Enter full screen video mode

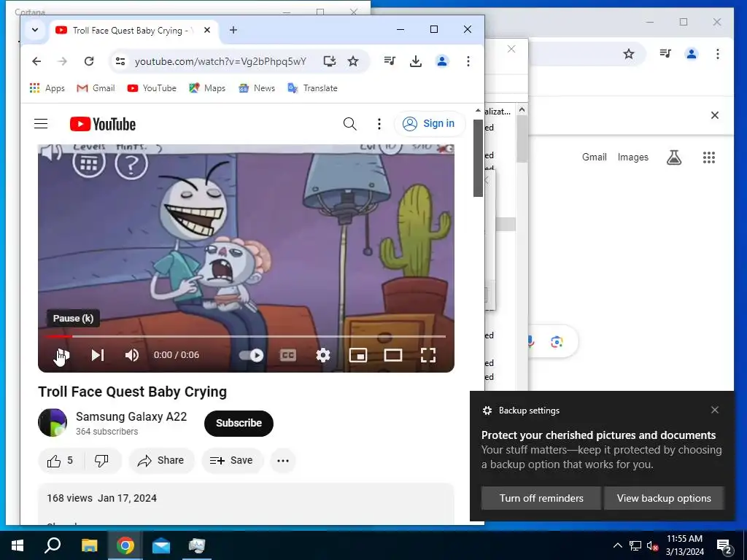(x=427, y=355)
